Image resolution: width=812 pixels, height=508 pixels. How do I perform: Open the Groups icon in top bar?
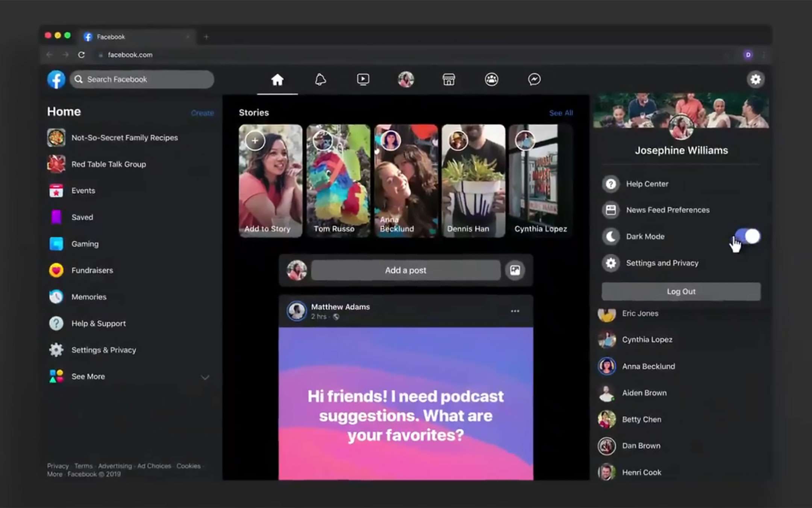pyautogui.click(x=491, y=79)
